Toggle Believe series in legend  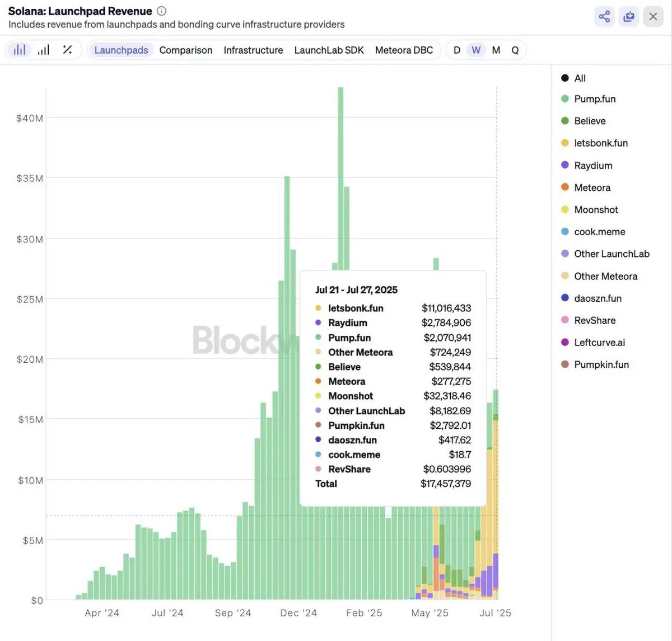(x=584, y=121)
